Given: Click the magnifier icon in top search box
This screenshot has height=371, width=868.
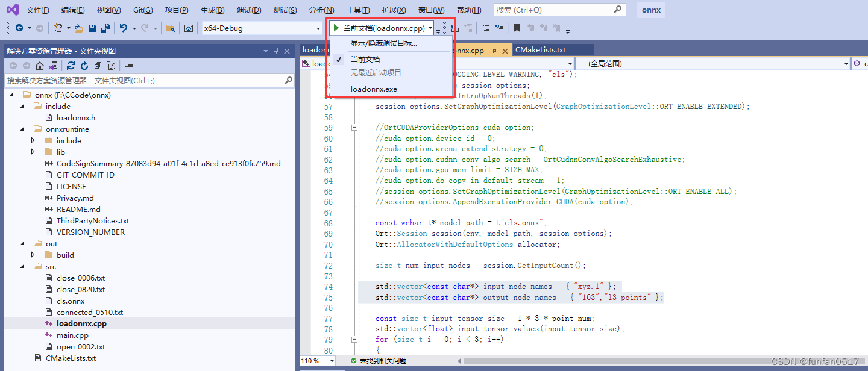Looking at the screenshot, I should point(617,10).
